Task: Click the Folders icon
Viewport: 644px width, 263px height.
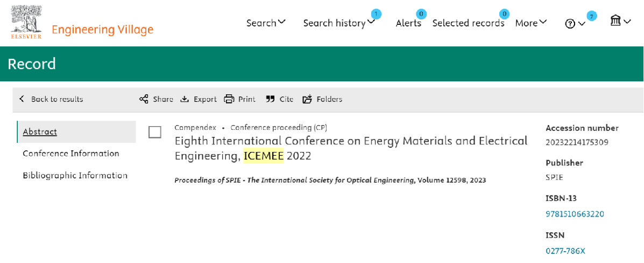Action: 307,99
